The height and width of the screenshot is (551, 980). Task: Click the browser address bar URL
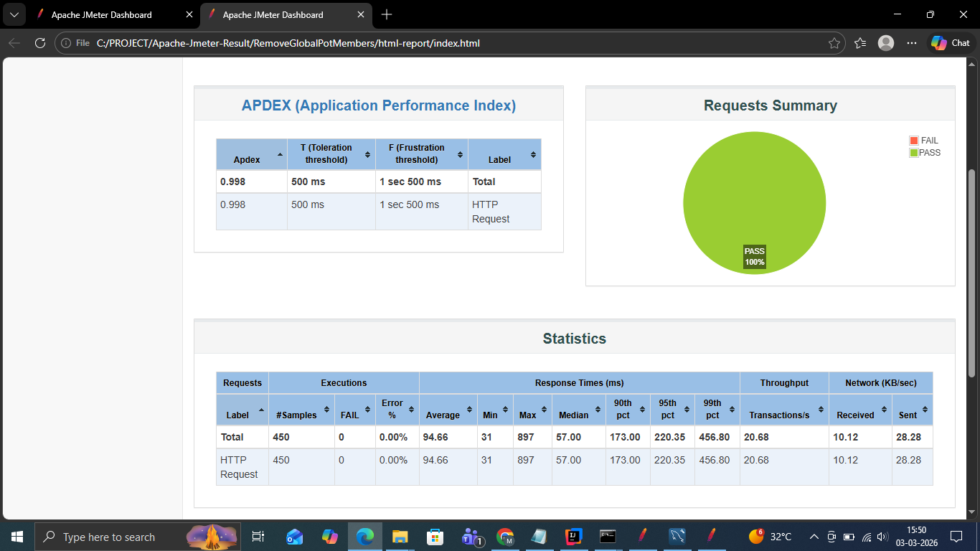point(287,43)
